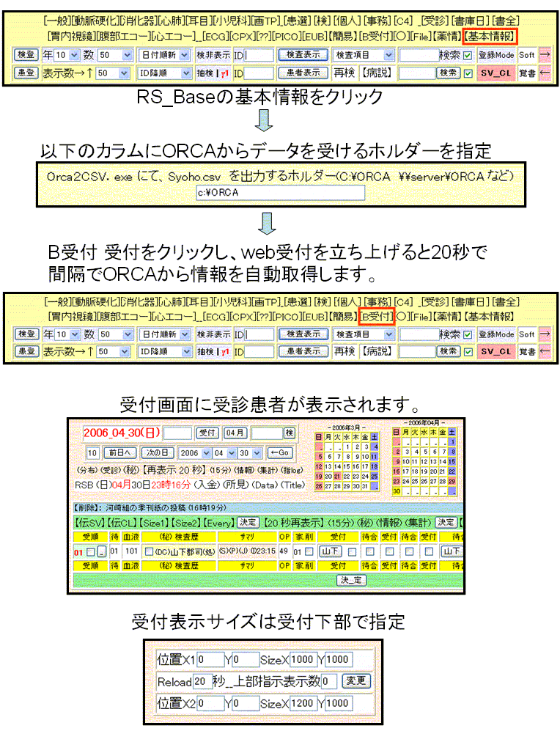This screenshot has width=560, height=731.
Task: Click 【Size1】 in the green bar
Action: click(154, 523)
